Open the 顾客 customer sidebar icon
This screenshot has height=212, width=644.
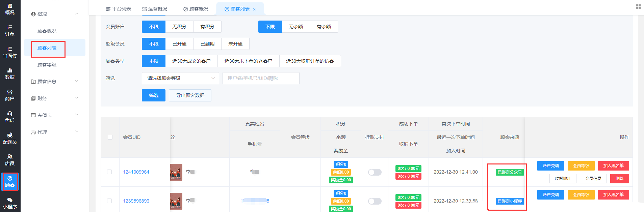point(10,182)
